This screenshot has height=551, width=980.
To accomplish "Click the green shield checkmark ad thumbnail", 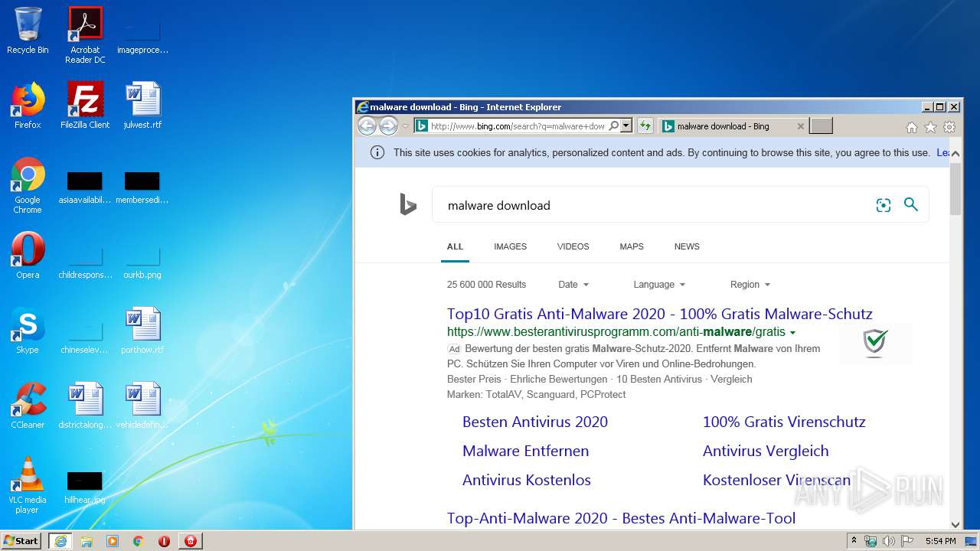I will tap(875, 343).
